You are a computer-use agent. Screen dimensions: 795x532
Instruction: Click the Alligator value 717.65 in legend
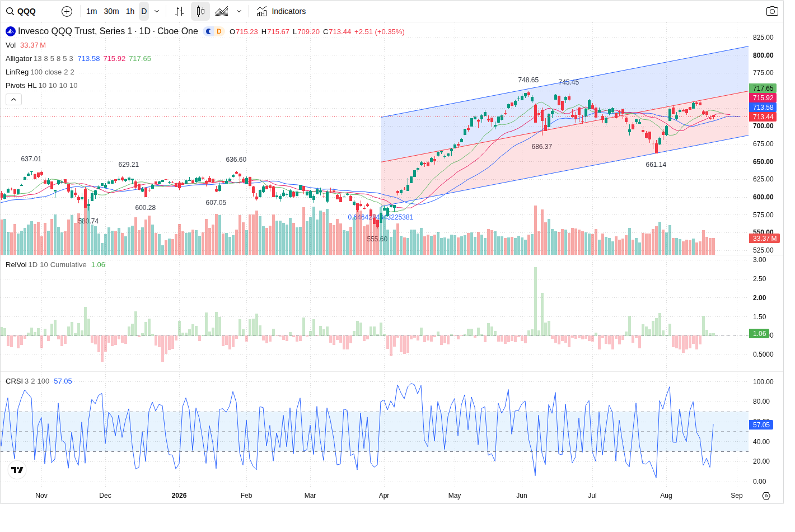coord(140,59)
